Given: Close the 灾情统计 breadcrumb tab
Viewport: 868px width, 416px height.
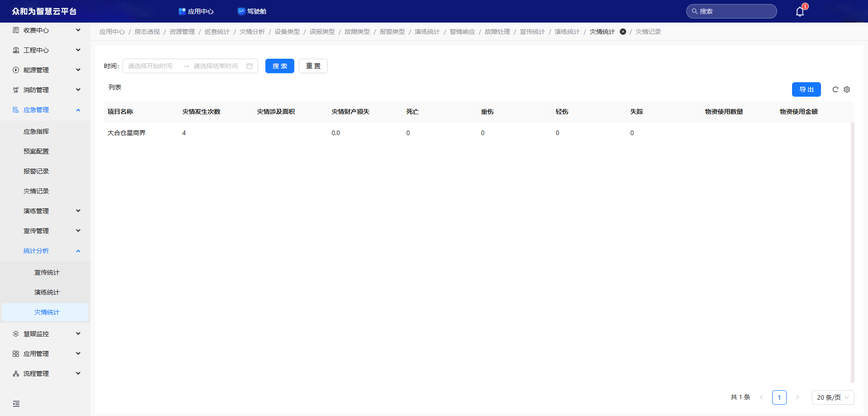Looking at the screenshot, I should coord(623,32).
